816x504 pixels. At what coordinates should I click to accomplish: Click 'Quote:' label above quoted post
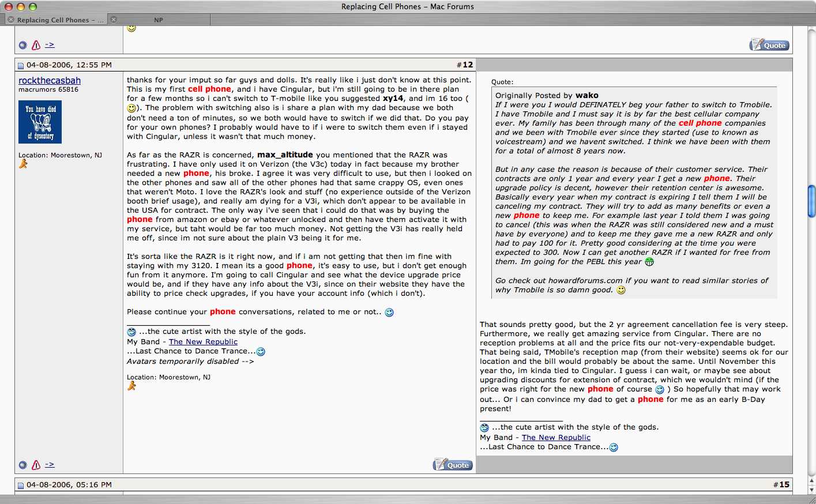[502, 82]
